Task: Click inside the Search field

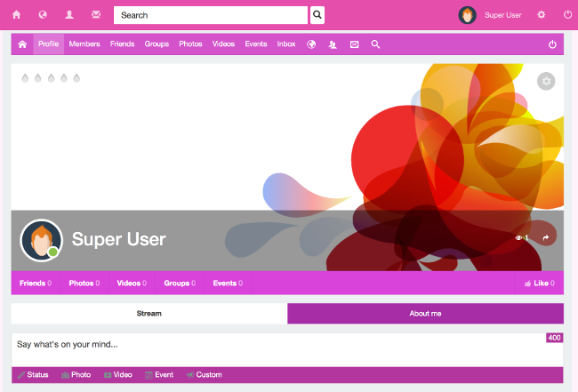Action: click(211, 15)
